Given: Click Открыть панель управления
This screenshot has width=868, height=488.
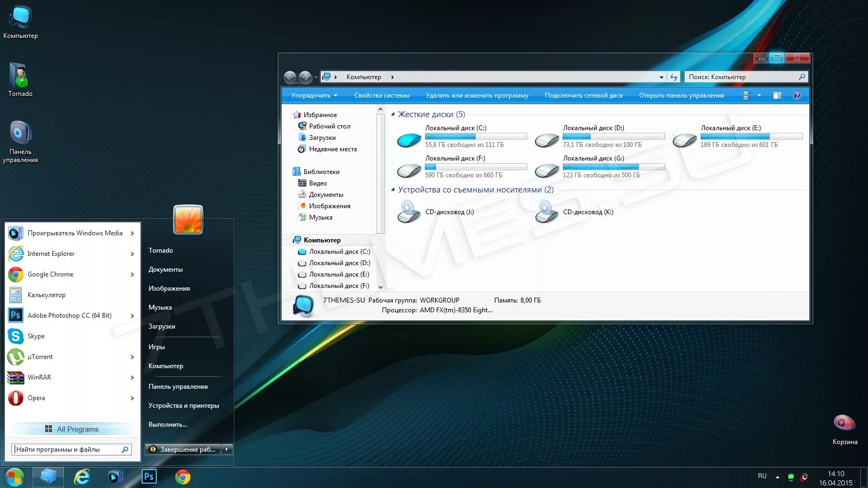Looking at the screenshot, I should pos(681,95).
